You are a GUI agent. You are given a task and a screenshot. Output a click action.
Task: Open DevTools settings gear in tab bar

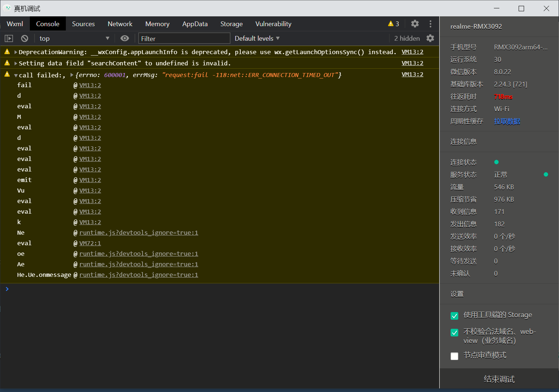pos(415,24)
